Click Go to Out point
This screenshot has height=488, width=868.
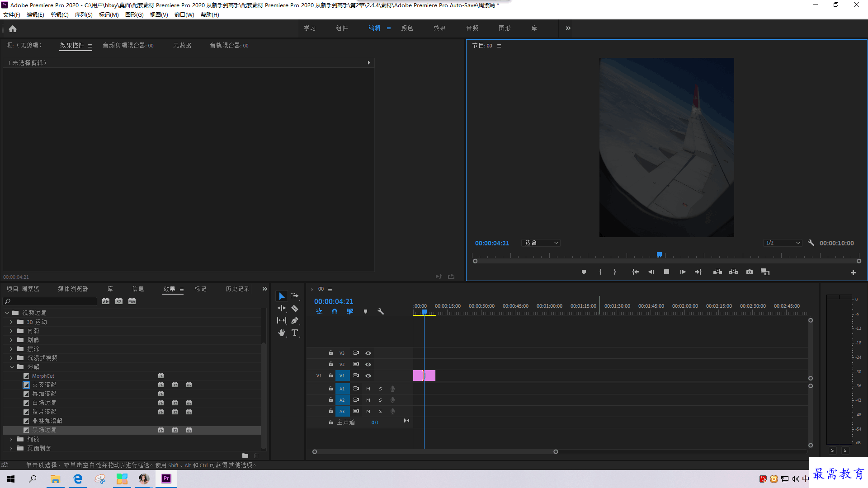[698, 272]
